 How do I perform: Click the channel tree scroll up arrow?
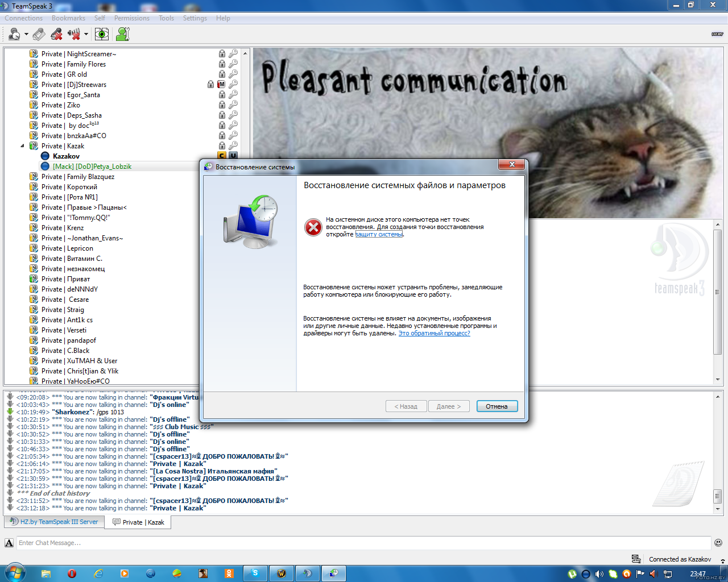click(x=245, y=53)
